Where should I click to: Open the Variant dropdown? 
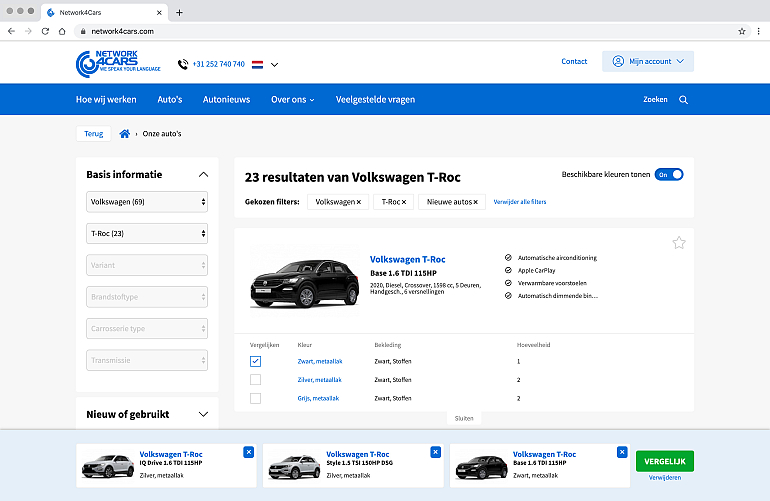pyautogui.click(x=147, y=265)
